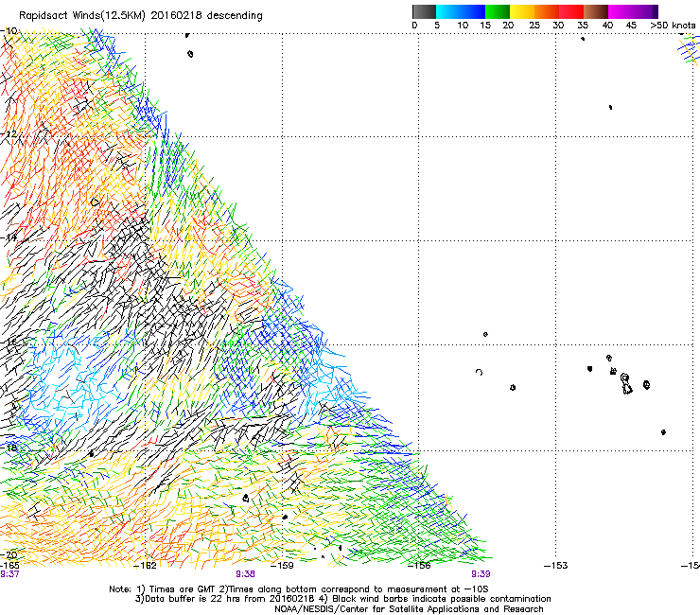The height and width of the screenshot is (615, 700).
Task: Click the purple '9:37' time label
Action: pos(9,574)
